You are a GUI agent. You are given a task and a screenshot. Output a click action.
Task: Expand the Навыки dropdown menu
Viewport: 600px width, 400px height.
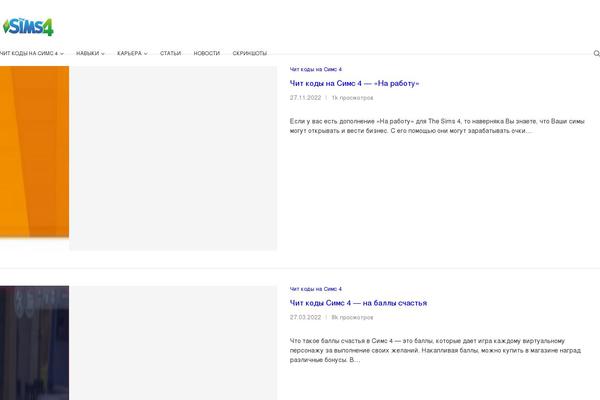90,53
